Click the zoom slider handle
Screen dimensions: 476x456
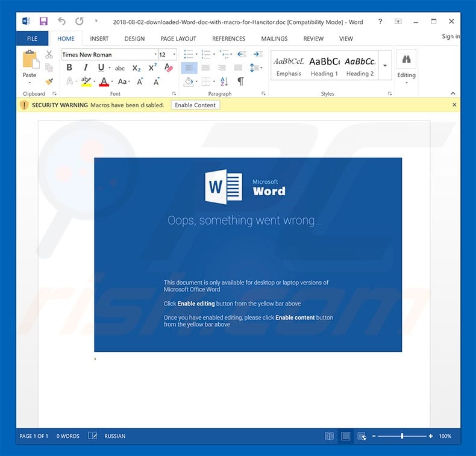click(402, 436)
